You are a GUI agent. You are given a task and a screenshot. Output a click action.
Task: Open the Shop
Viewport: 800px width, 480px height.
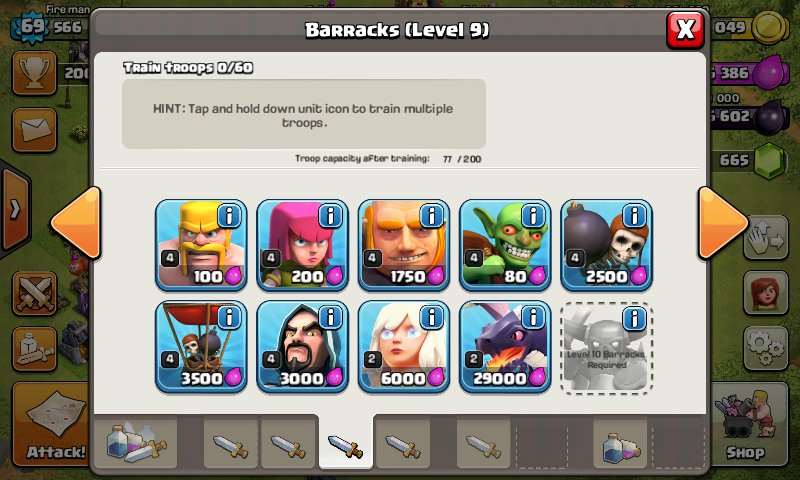coord(747,424)
